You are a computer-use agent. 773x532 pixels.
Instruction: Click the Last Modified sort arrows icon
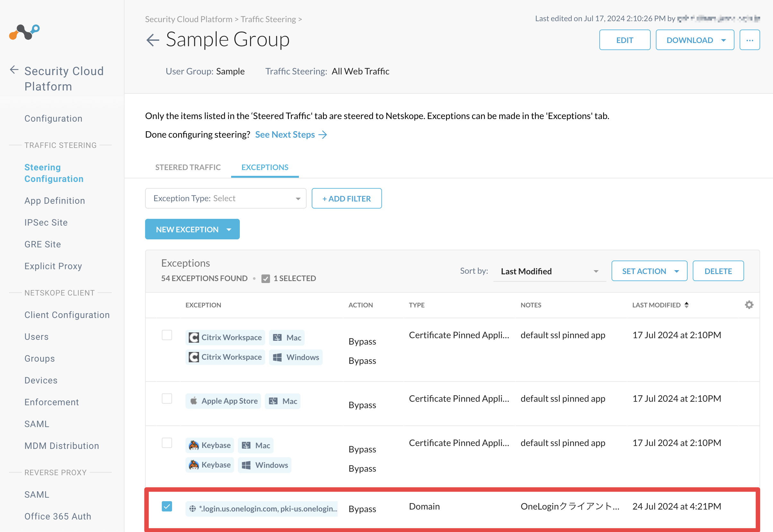(x=687, y=305)
